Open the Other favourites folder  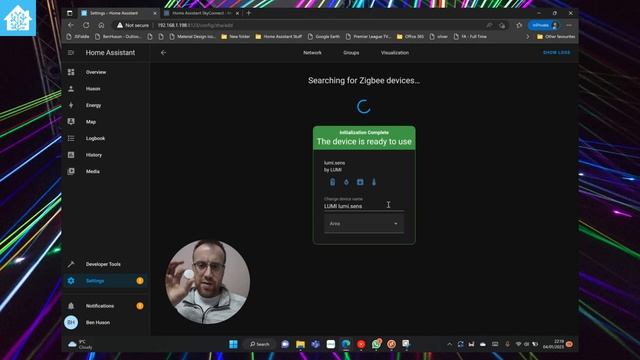pos(556,36)
